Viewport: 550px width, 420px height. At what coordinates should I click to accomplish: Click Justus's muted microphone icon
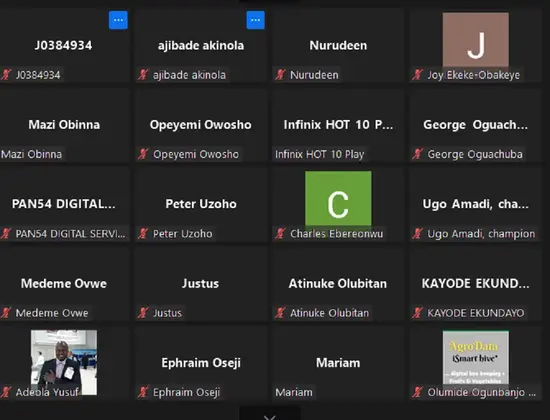click(x=143, y=313)
